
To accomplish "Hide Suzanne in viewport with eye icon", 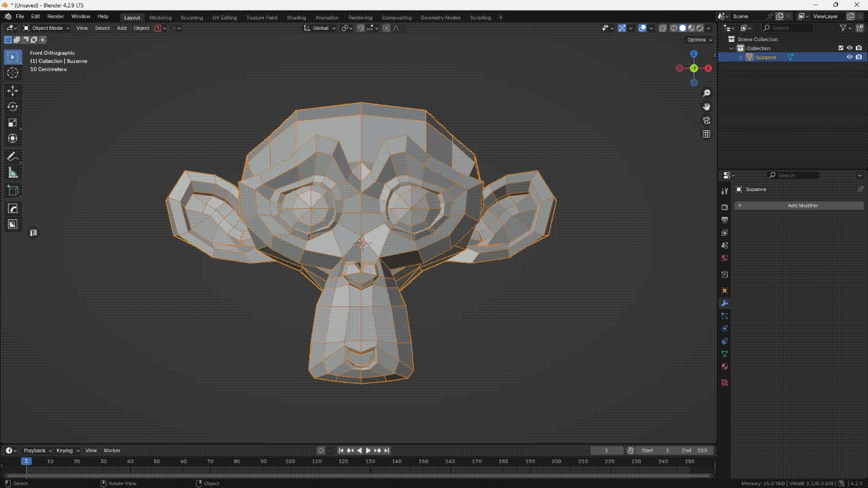I will coord(850,57).
